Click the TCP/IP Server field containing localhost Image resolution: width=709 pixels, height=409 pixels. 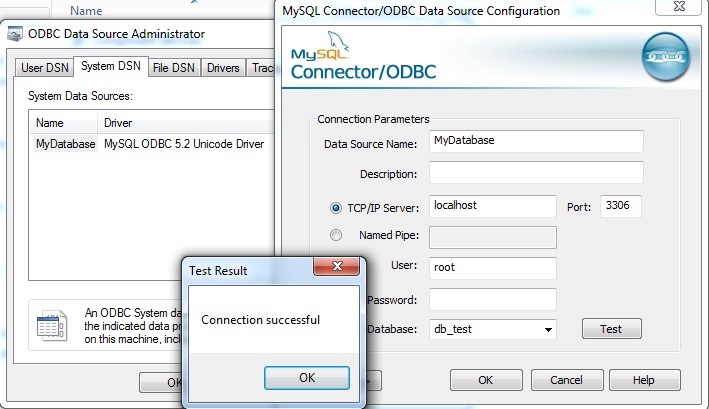[492, 206]
